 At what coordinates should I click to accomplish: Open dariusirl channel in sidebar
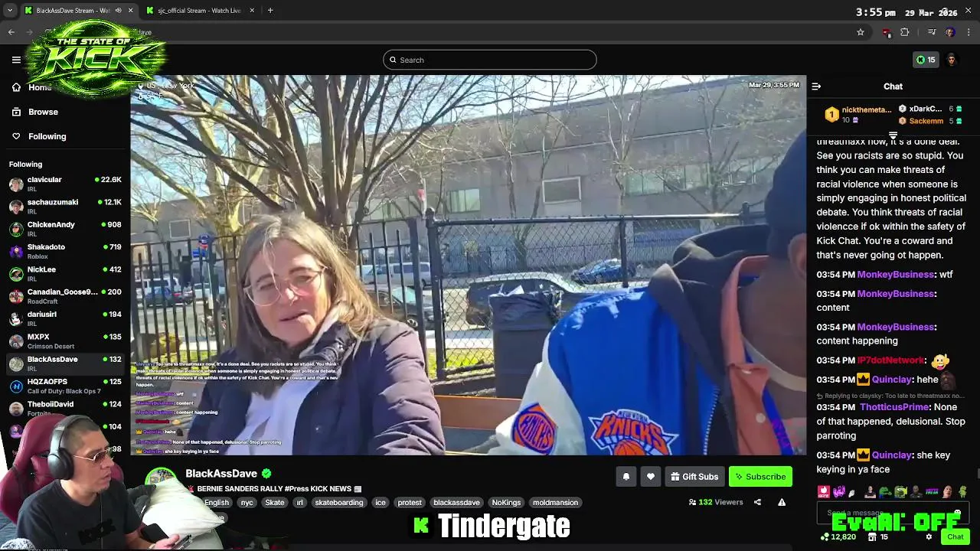(x=65, y=318)
